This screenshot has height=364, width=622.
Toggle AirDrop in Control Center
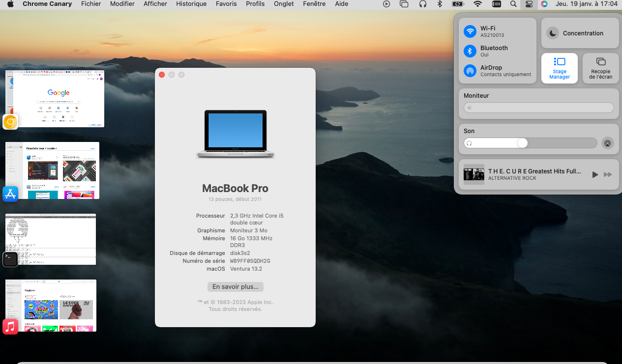click(x=471, y=71)
